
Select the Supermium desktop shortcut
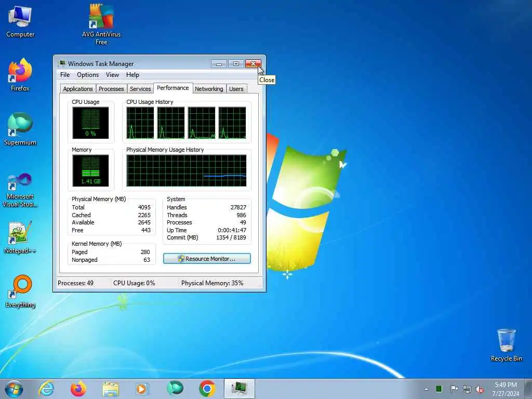click(20, 129)
